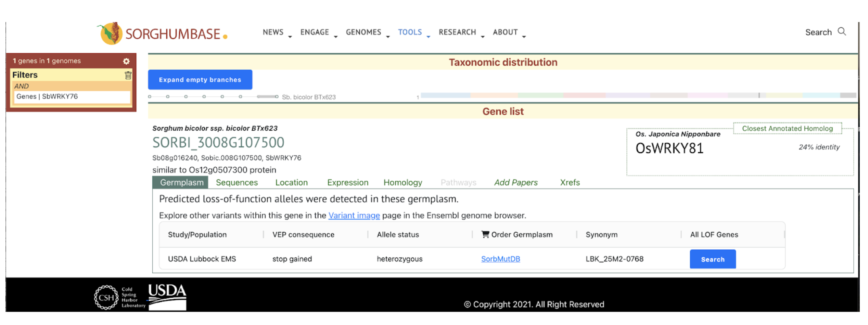Select the Expression tab
This screenshot has height=325, width=868.
click(347, 183)
